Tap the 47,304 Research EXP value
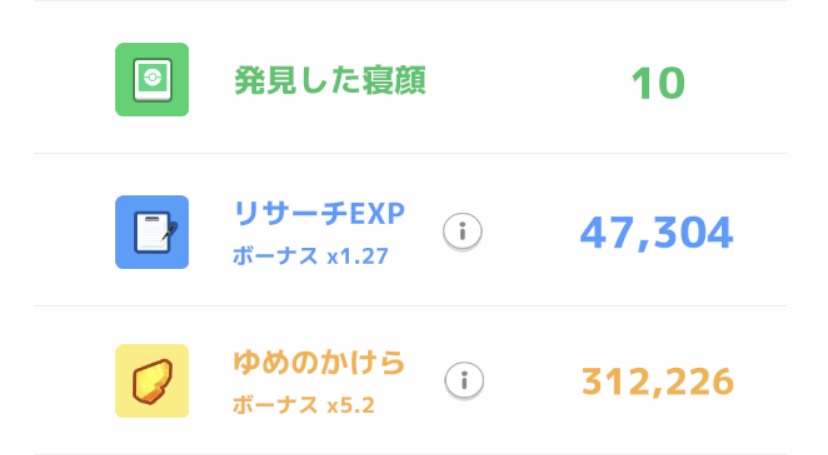This screenshot has width=828, height=455. pyautogui.click(x=657, y=234)
